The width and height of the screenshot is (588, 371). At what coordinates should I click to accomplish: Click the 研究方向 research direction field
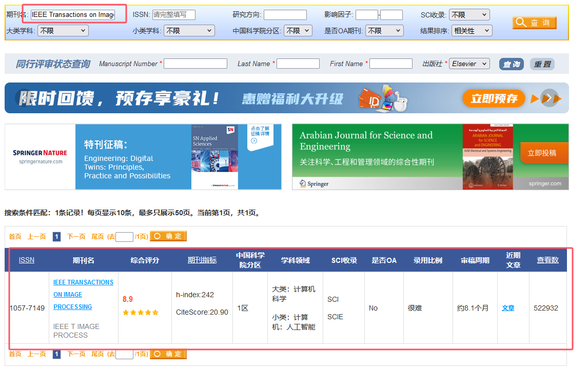click(285, 14)
